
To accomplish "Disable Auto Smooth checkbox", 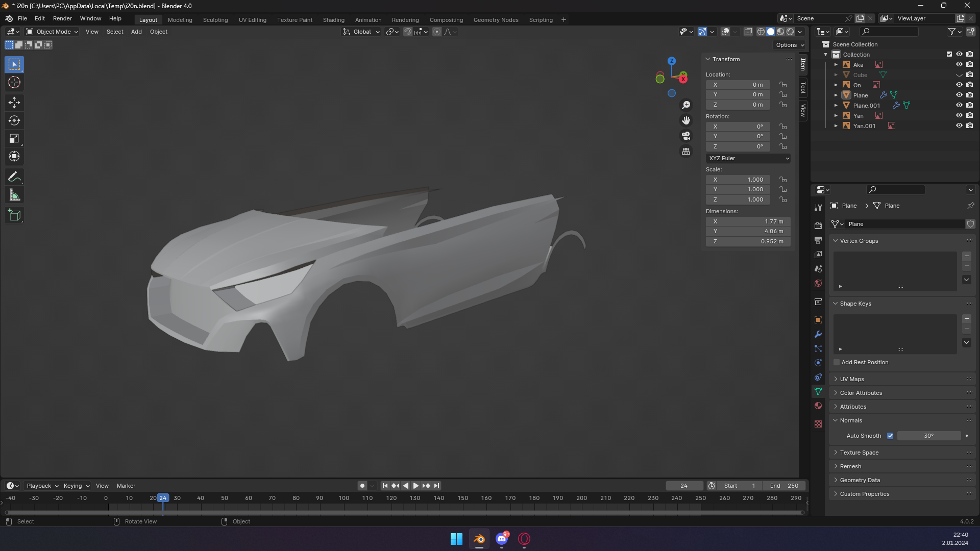I will click(x=890, y=436).
